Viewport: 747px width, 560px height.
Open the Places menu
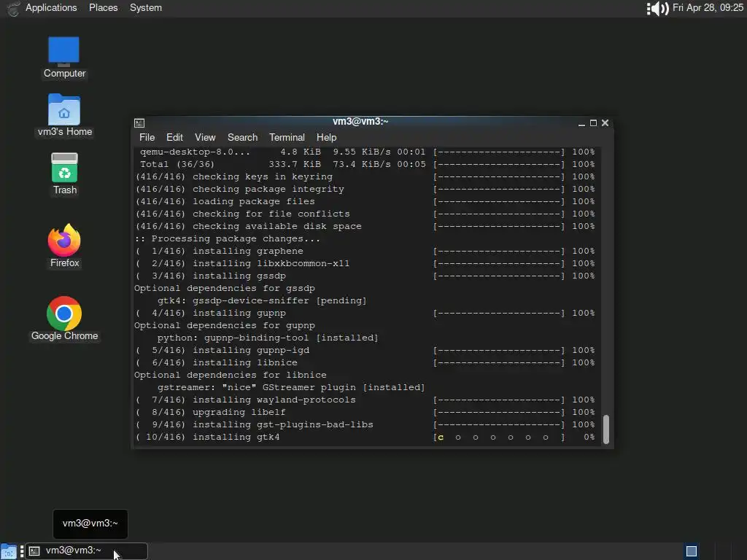pos(104,7)
